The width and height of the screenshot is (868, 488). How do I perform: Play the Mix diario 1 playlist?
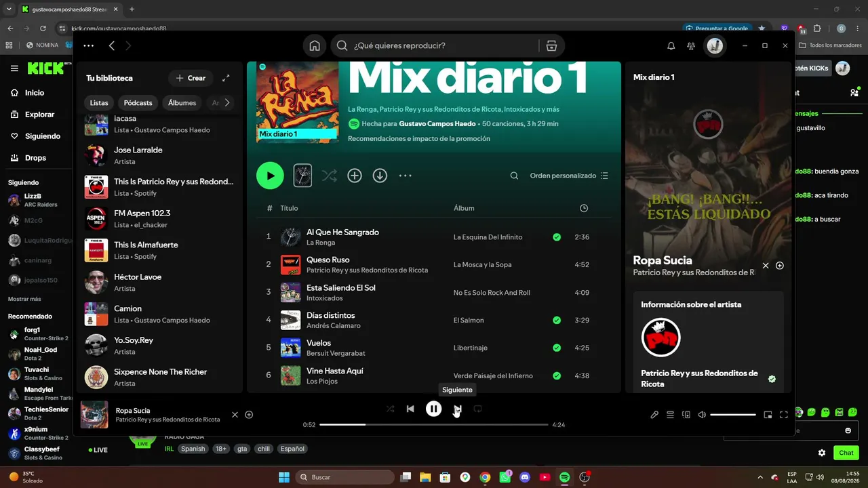click(270, 176)
